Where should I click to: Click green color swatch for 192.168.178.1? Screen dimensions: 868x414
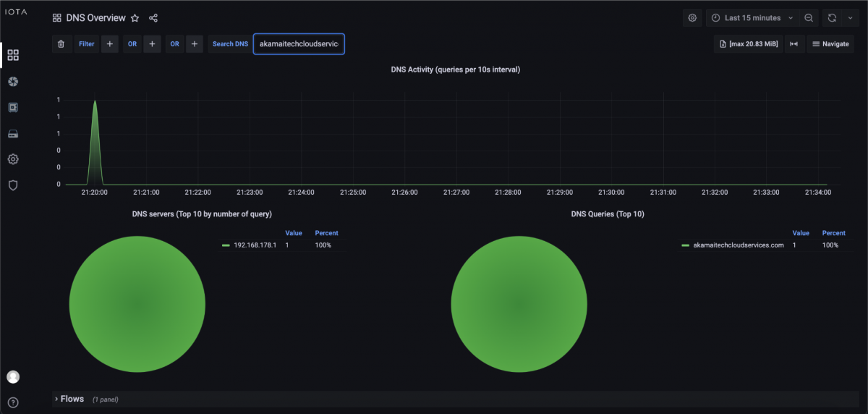coord(226,245)
